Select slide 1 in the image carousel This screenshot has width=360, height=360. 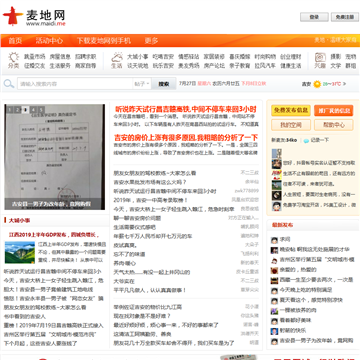point(10,109)
